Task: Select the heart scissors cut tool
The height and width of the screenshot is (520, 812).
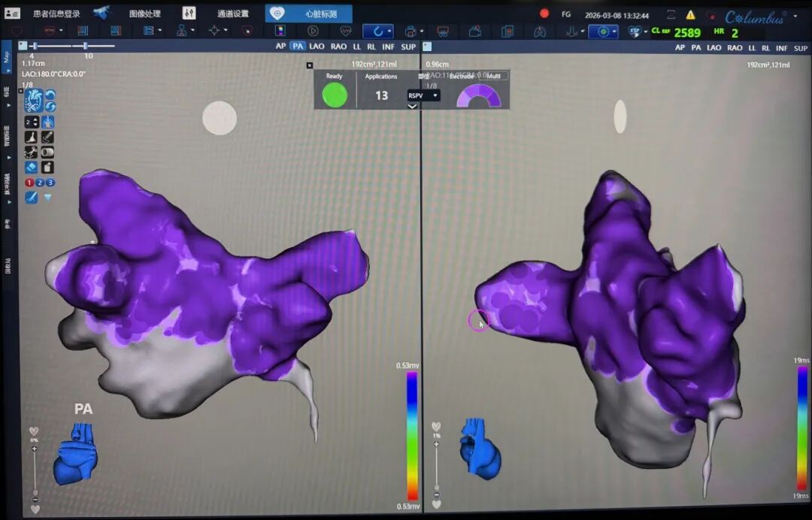Action: click(x=34, y=100)
